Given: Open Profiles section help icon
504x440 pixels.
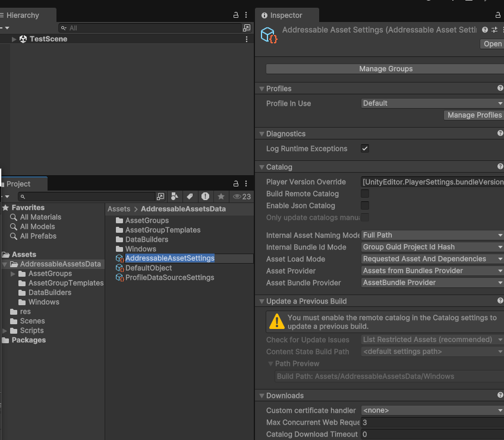Looking at the screenshot, I should pyautogui.click(x=500, y=88).
